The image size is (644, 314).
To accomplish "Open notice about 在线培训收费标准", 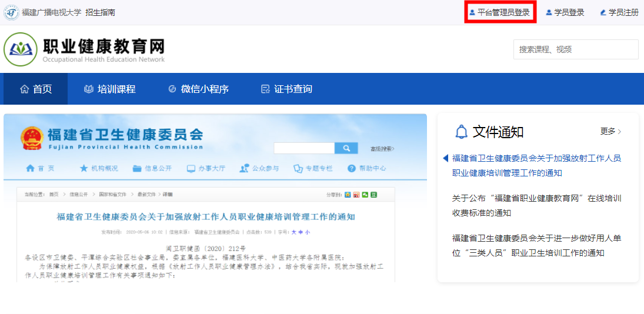I will 536,205.
